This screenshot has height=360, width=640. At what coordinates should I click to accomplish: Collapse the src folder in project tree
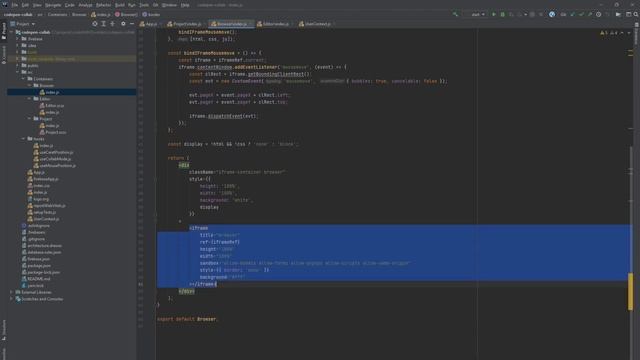pos(18,72)
